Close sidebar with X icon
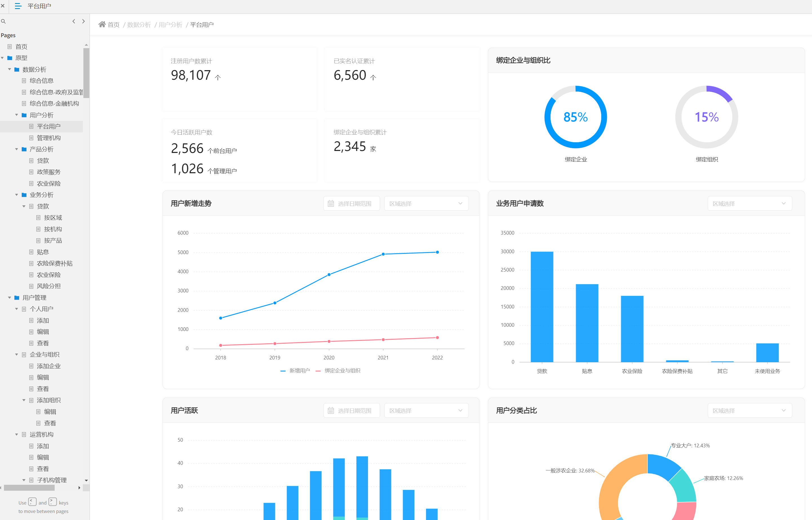Screen dimensions: 812x520 [3, 6]
